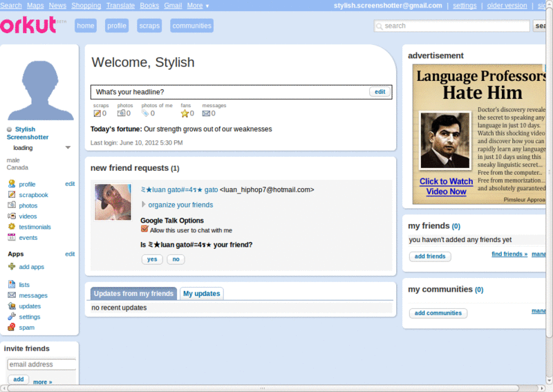Open 'find friends »' link
The width and height of the screenshot is (553, 392).
tap(509, 254)
